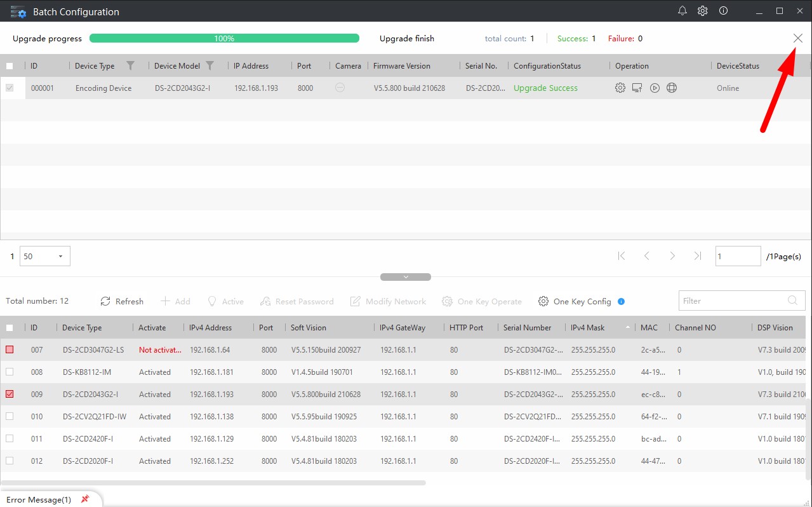This screenshot has width=812, height=507.
Task: Toggle select-all checkbox in lower device table
Action: (10, 328)
